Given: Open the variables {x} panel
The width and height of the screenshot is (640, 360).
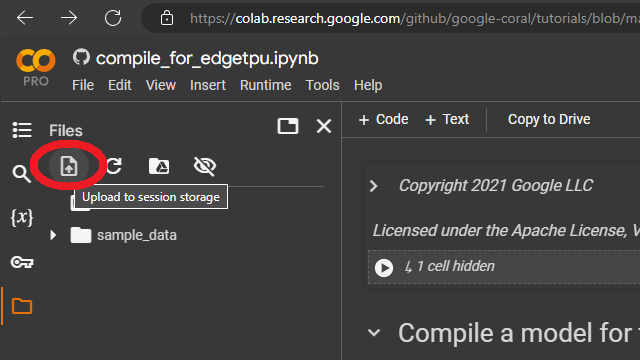Looking at the screenshot, I should click(x=22, y=217).
